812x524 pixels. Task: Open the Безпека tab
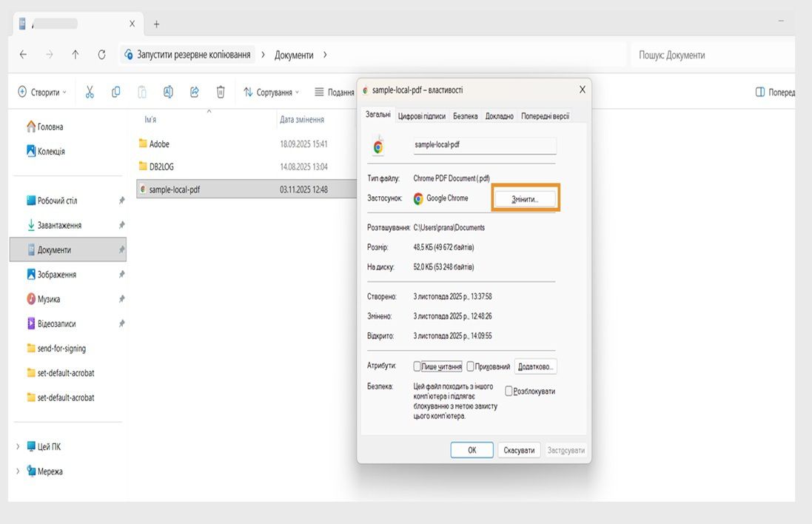(x=465, y=116)
